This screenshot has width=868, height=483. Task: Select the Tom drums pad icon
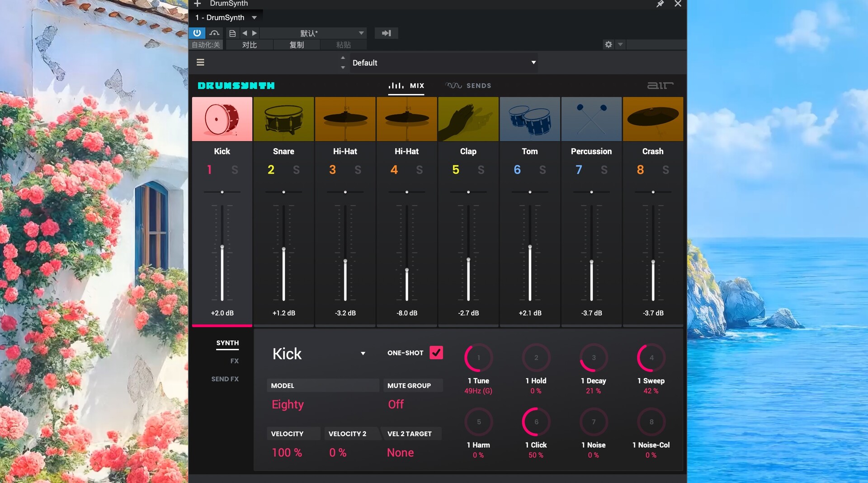529,119
